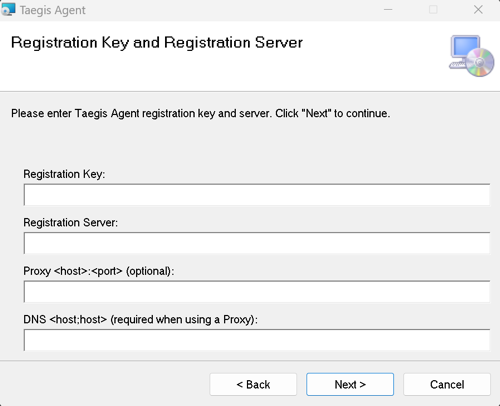
Task: Click the "Taegis Agent" window title text
Action: click(x=53, y=10)
